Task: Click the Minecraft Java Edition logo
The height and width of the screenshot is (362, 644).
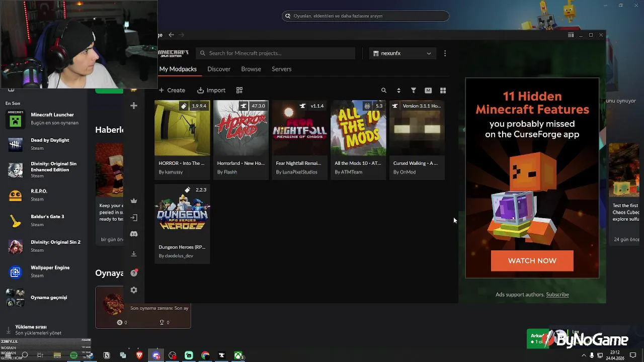Action: [174, 53]
